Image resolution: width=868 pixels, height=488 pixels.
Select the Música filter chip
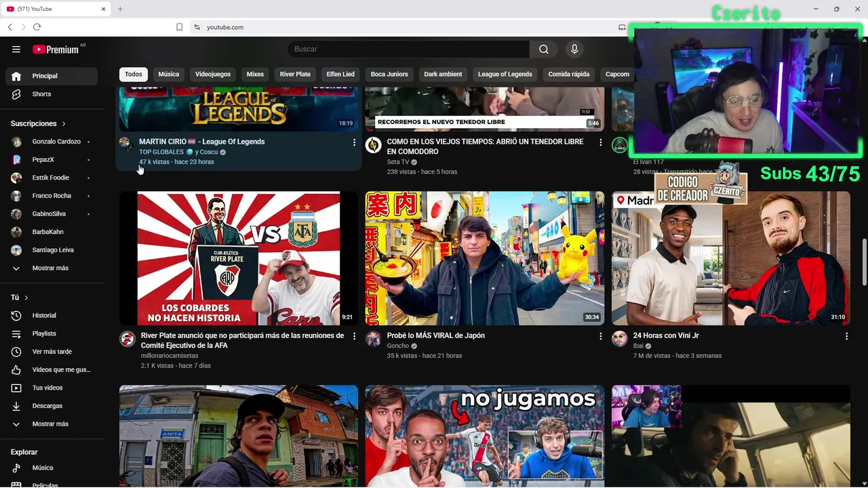(169, 75)
